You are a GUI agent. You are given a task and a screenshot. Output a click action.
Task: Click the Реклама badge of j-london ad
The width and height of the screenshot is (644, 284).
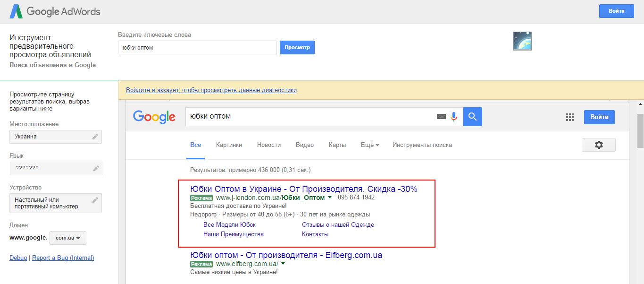tap(202, 198)
